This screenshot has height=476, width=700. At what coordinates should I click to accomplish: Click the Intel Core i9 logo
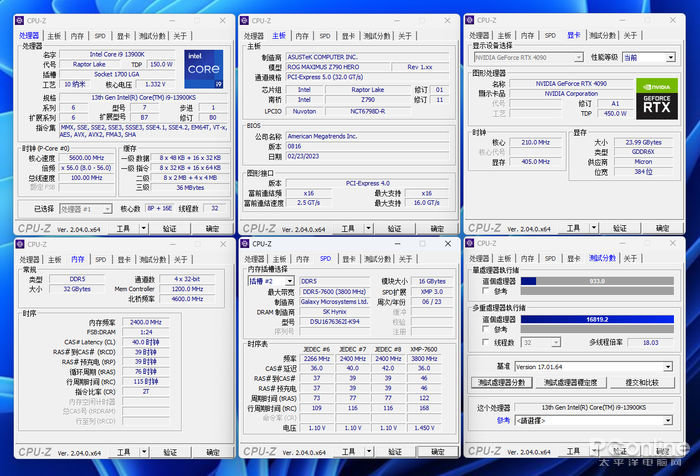point(204,69)
